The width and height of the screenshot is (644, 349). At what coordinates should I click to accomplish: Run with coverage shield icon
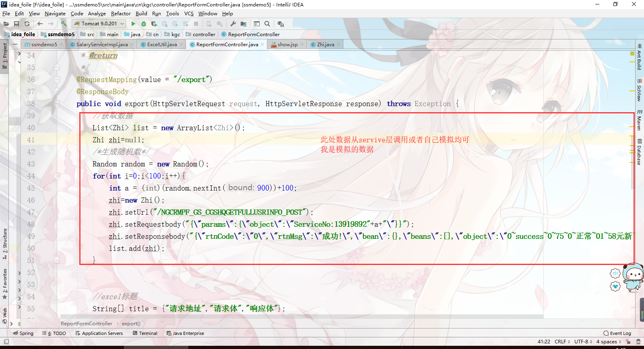point(154,24)
